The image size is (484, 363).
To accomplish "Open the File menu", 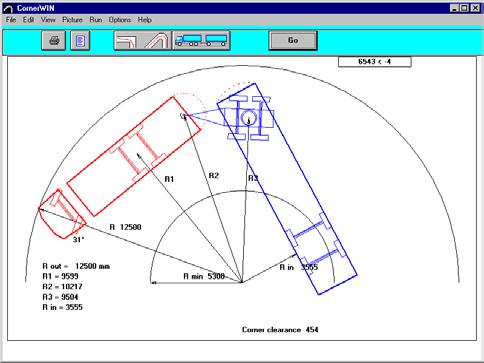I will 11,20.
